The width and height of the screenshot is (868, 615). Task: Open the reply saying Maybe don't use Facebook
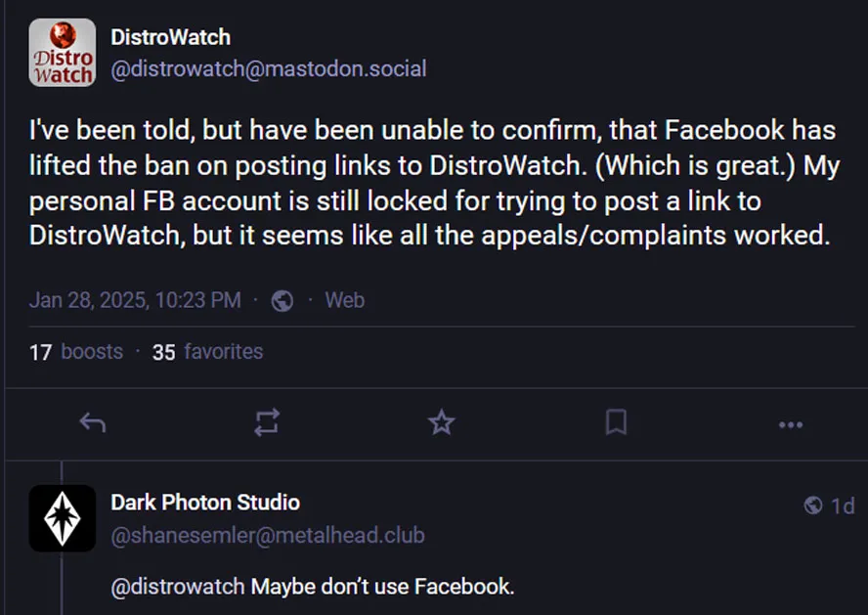[x=383, y=588]
